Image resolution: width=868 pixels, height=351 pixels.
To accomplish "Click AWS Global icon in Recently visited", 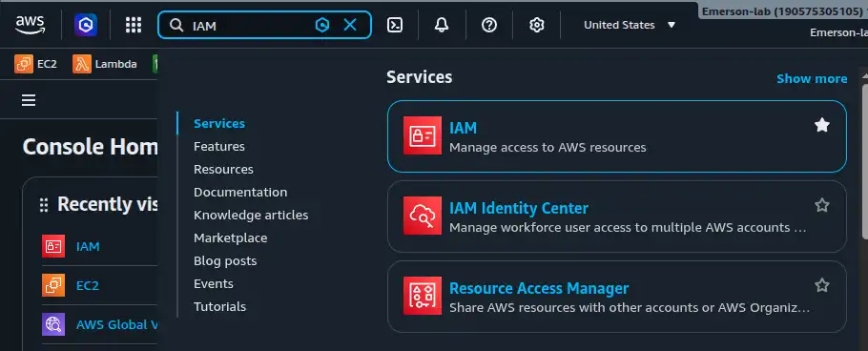I will (x=53, y=324).
